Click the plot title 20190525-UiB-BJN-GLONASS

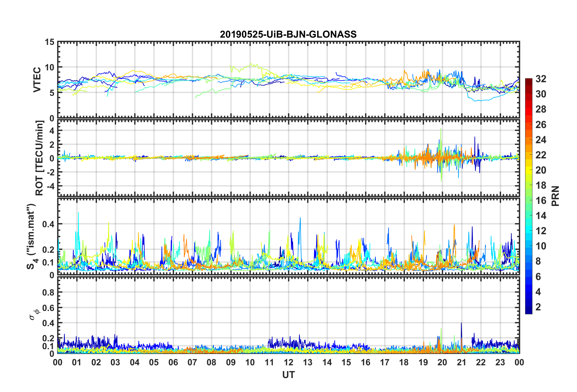(x=288, y=34)
